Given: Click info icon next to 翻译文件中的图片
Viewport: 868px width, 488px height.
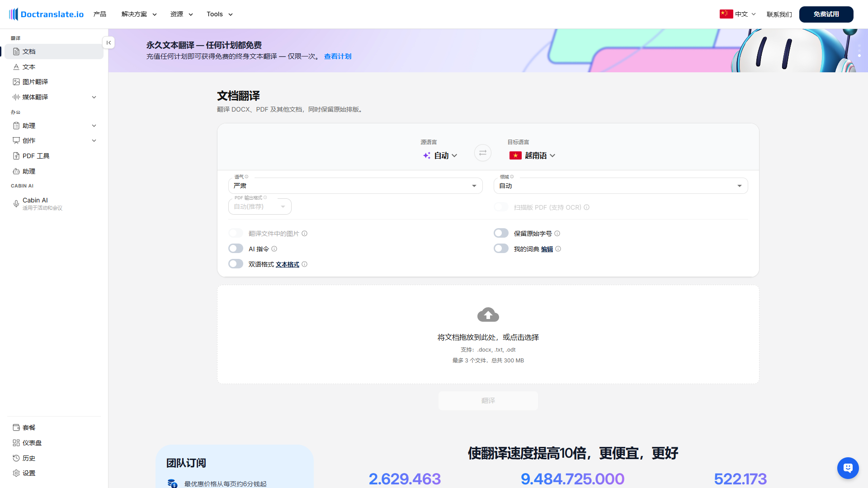Looking at the screenshot, I should 305,234.
